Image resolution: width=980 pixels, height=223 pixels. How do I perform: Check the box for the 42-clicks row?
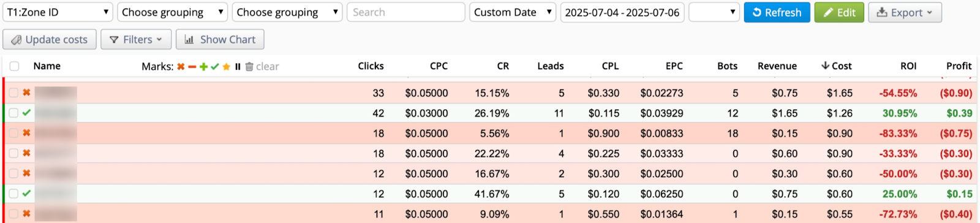tap(13, 113)
